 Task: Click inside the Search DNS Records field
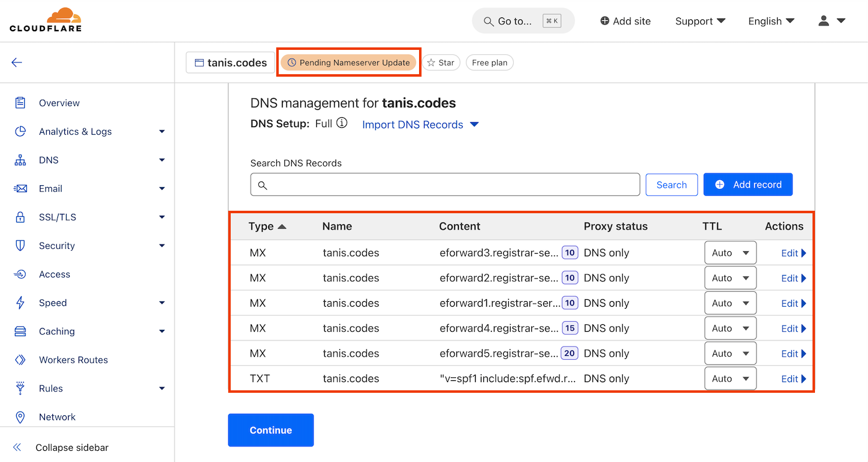[445, 184]
